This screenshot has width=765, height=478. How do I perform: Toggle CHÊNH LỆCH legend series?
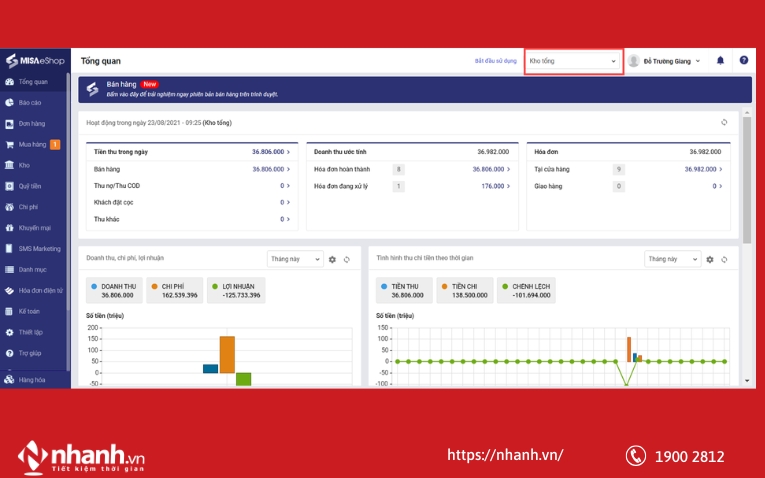[x=526, y=291]
